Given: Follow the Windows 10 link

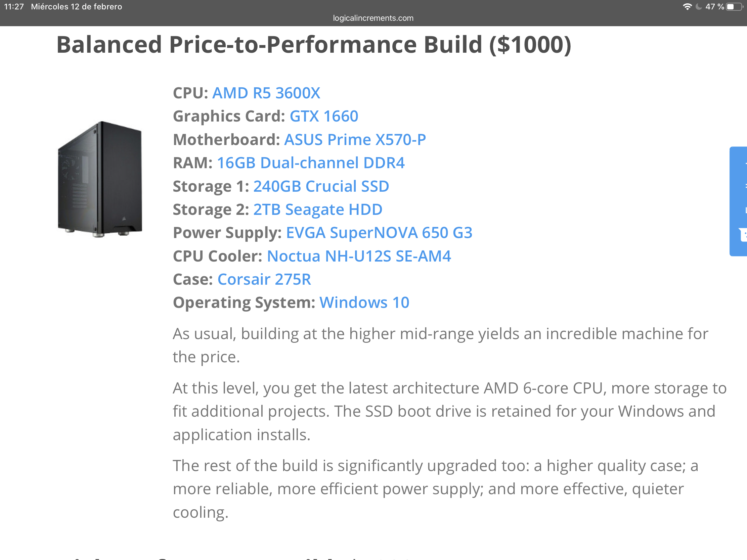Looking at the screenshot, I should pos(364,303).
